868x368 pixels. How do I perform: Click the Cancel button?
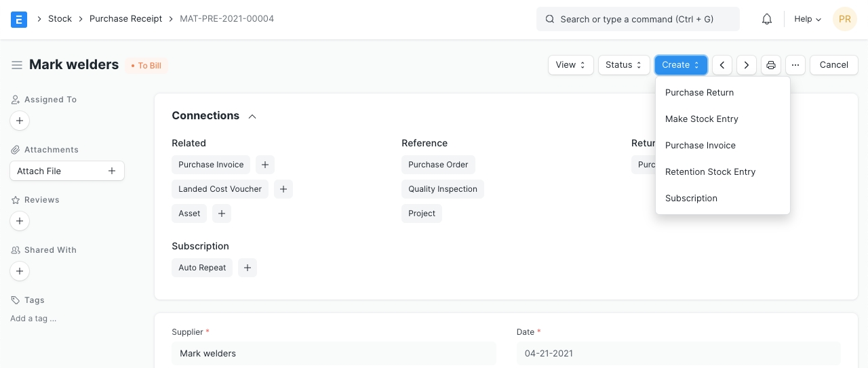click(833, 65)
